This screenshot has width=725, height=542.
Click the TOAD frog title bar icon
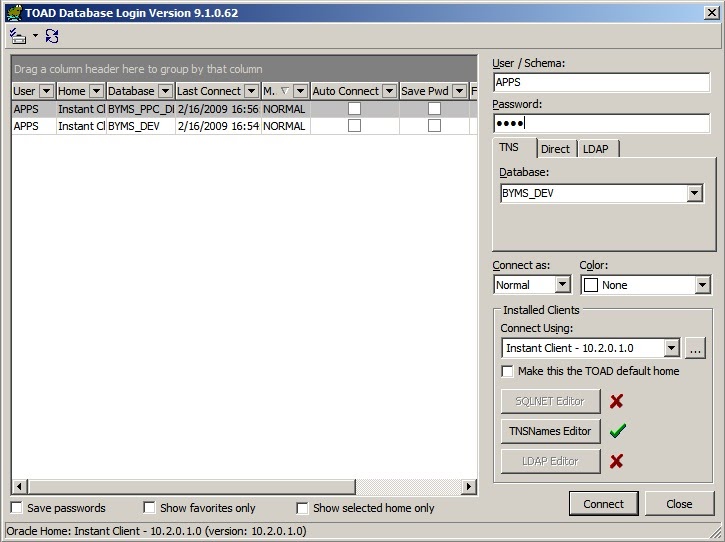14,12
